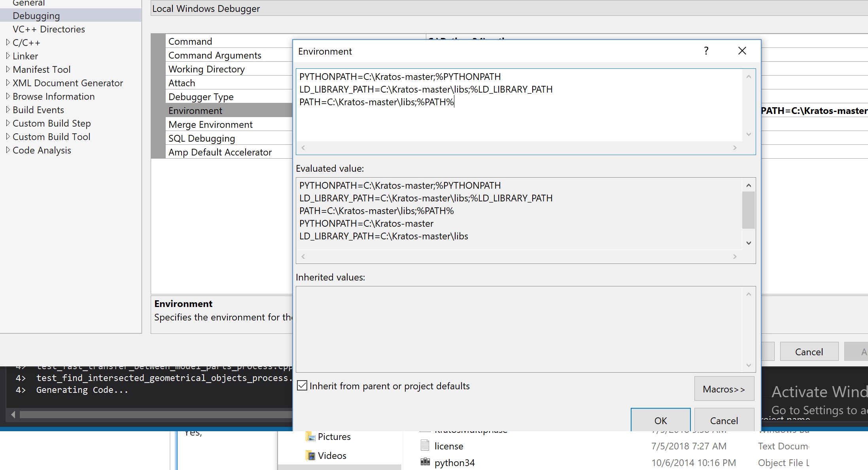Viewport: 868px width, 470px height.
Task: Click OK to confirm environment settings
Action: (x=660, y=420)
